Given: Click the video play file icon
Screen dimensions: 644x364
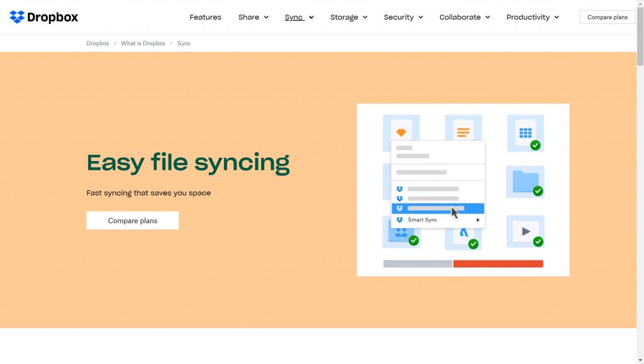Looking at the screenshot, I should 526,231.
